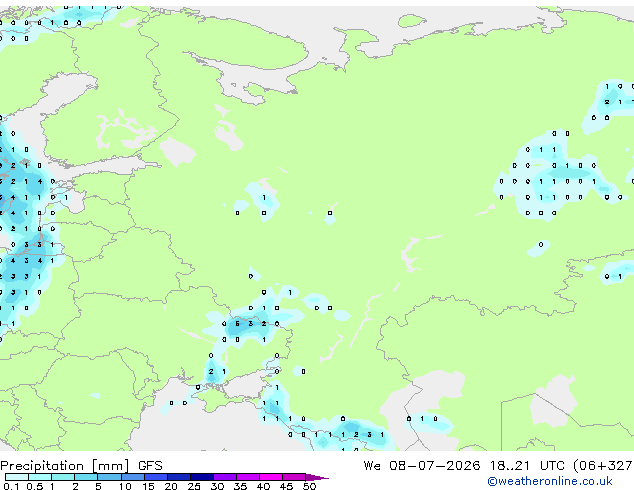Select the 35–40 mm magenta legend swatch
The width and height of the screenshot is (634, 490).
(x=248, y=477)
